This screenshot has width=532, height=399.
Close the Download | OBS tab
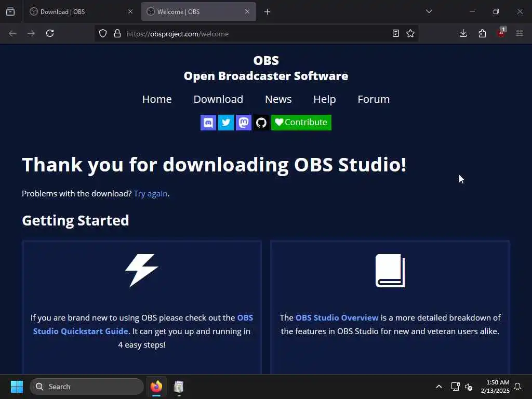(x=130, y=11)
